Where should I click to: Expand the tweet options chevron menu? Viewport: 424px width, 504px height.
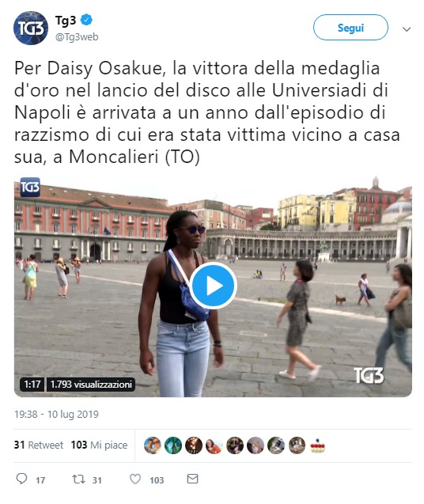coord(407,29)
